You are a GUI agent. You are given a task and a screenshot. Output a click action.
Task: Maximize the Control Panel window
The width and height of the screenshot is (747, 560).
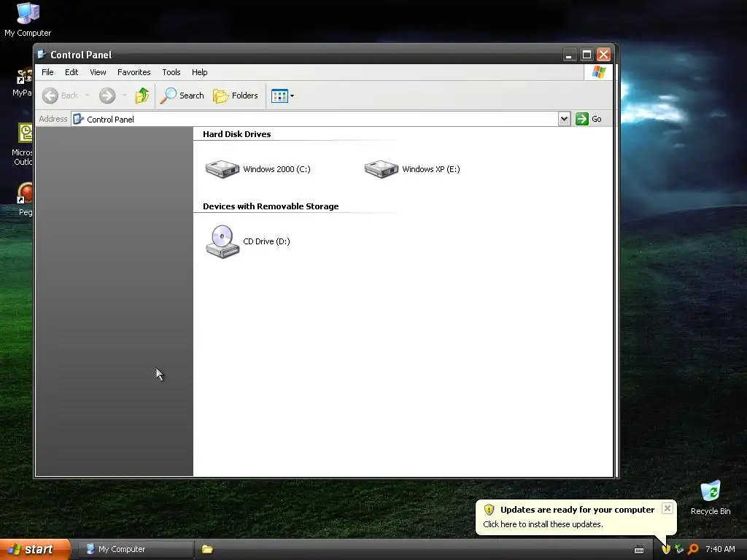(587, 55)
